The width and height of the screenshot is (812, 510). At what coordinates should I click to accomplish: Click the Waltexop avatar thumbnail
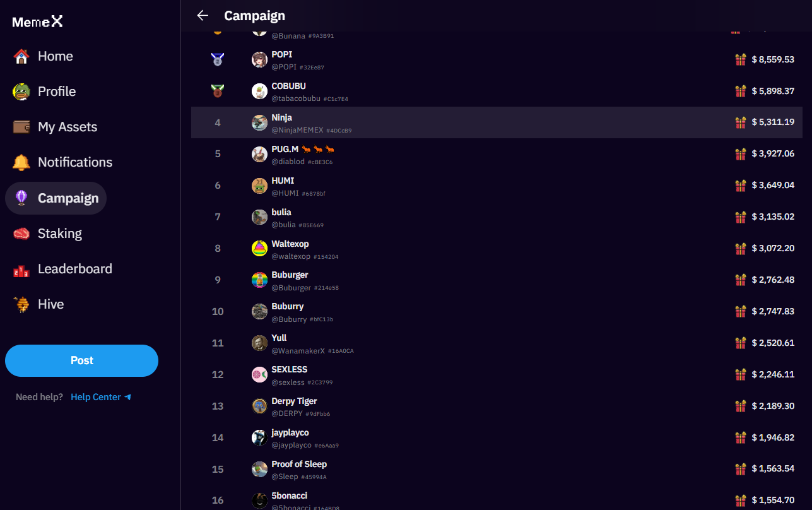[259, 249]
